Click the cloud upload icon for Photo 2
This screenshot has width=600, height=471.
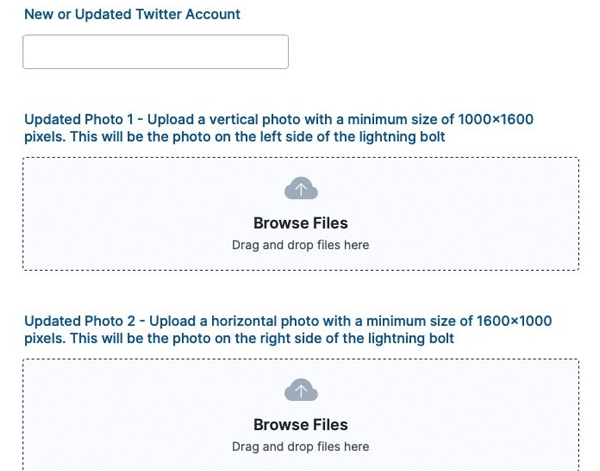point(301,390)
